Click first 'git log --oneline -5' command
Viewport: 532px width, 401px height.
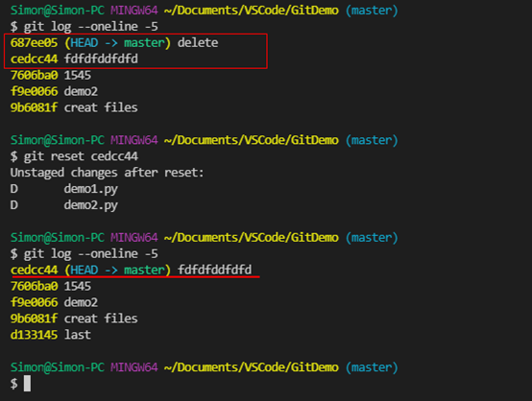(90, 27)
